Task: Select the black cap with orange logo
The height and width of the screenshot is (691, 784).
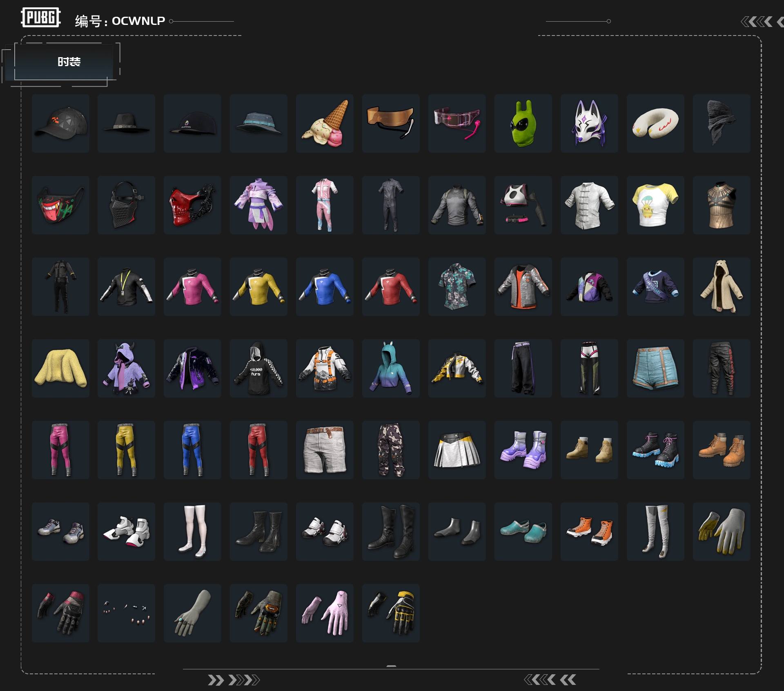Action: [60, 123]
